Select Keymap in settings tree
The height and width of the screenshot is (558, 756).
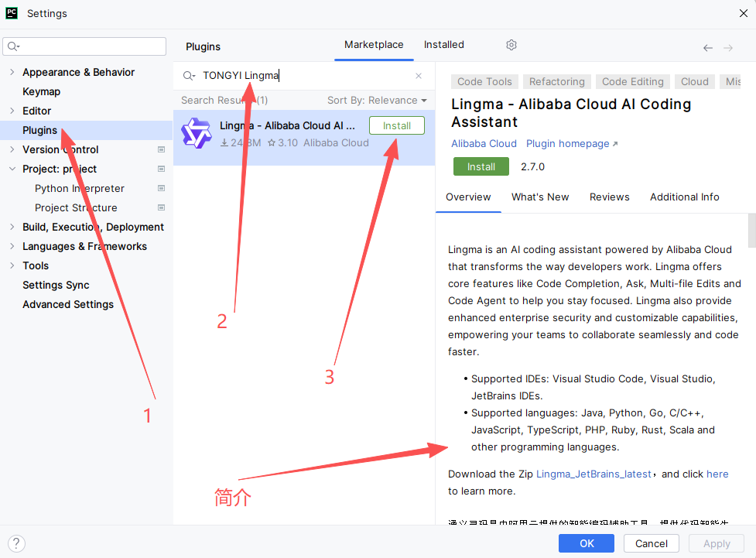click(x=42, y=91)
